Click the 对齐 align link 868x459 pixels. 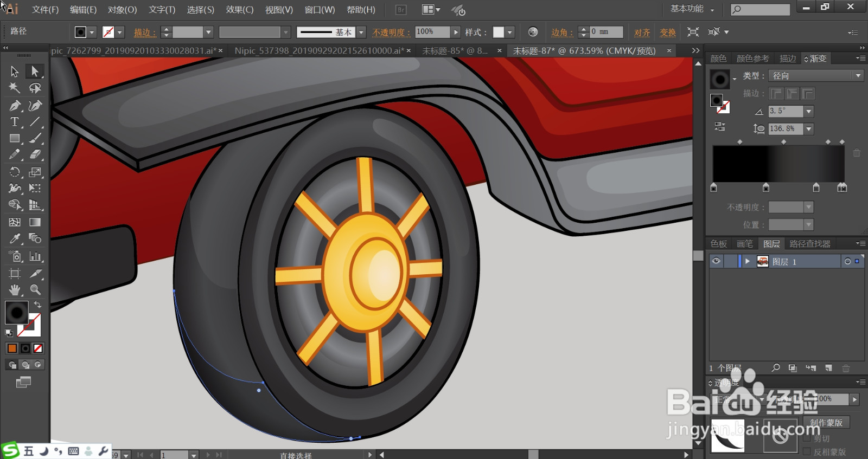tap(642, 33)
